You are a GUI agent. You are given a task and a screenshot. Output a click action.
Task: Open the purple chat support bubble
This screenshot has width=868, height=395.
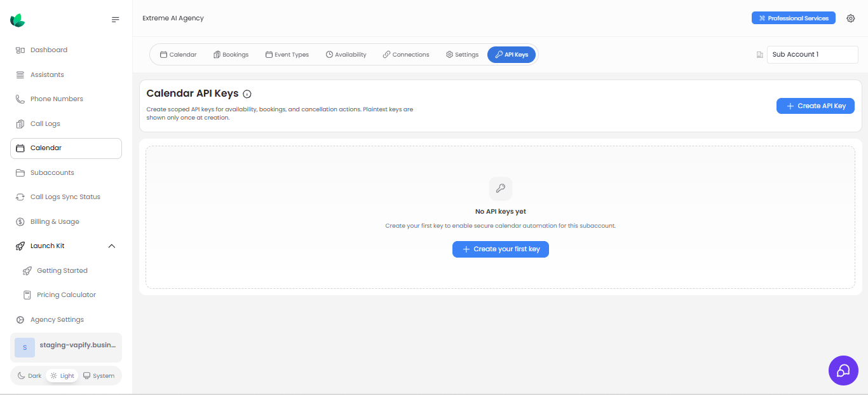click(843, 370)
